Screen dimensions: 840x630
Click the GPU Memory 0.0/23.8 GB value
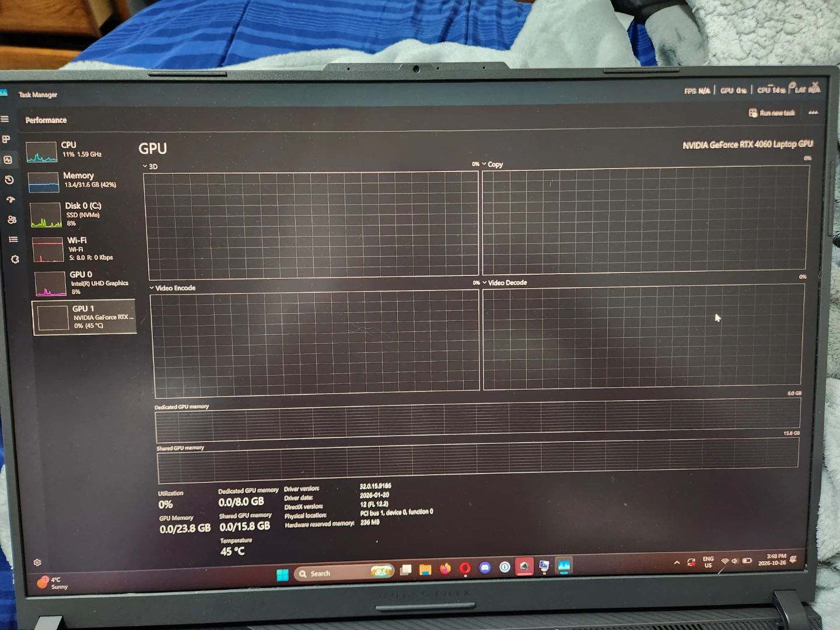click(x=185, y=528)
